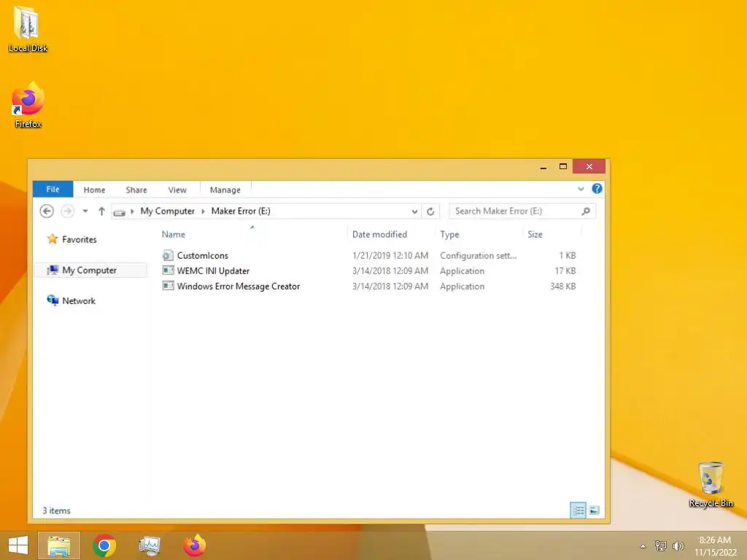Close the Explorer window
This screenshot has height=560, width=747.
point(589,166)
